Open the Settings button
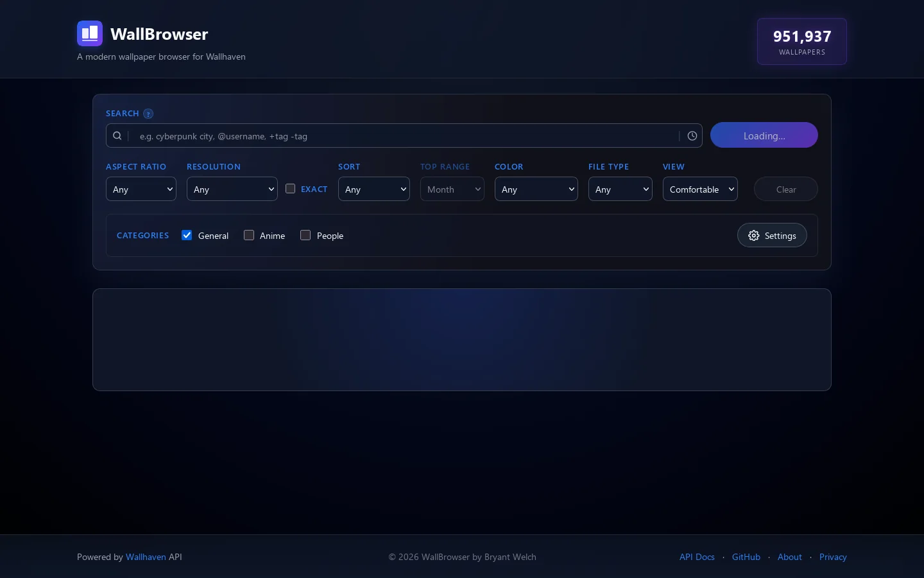924x578 pixels. click(x=772, y=235)
